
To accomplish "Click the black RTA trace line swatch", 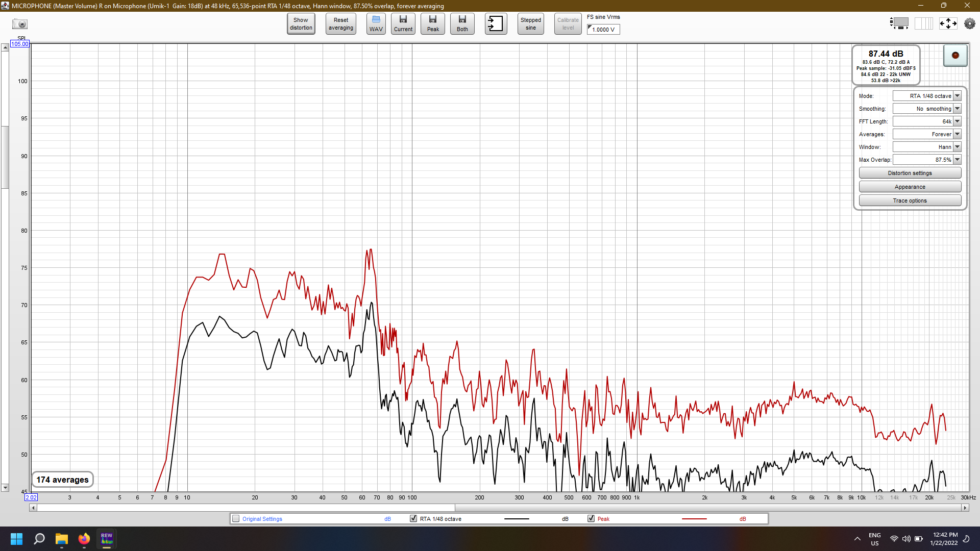I will tap(517, 519).
